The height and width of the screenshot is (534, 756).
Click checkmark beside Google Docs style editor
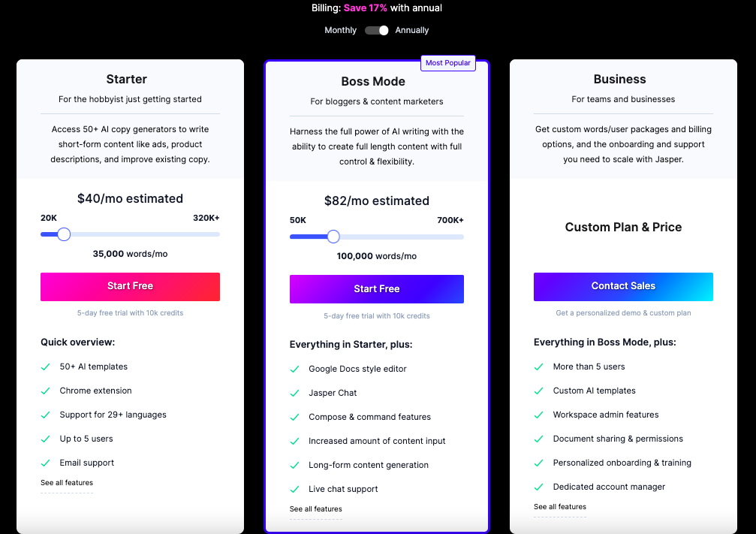[294, 369]
